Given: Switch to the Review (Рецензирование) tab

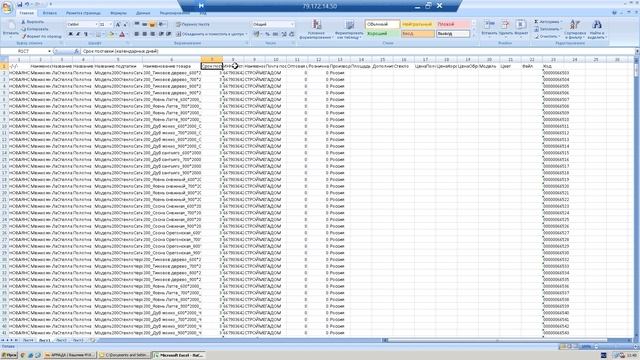Looking at the screenshot, I should click(x=174, y=13).
